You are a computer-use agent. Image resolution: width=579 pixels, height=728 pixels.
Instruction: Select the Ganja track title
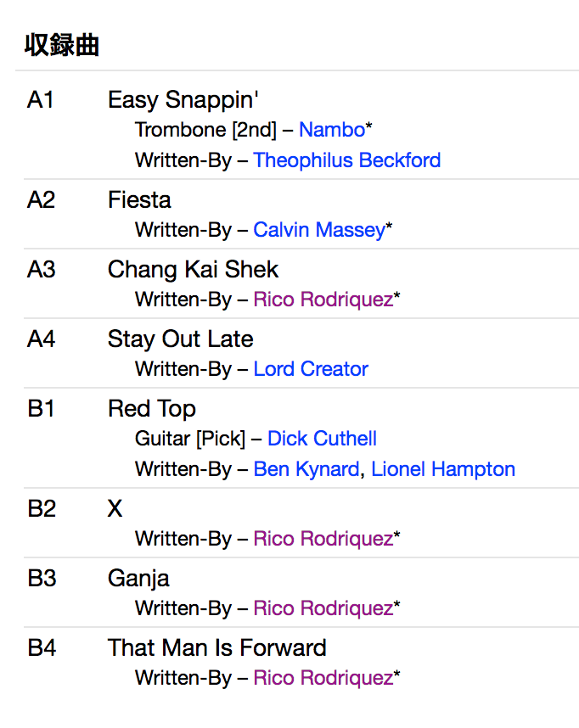(138, 579)
